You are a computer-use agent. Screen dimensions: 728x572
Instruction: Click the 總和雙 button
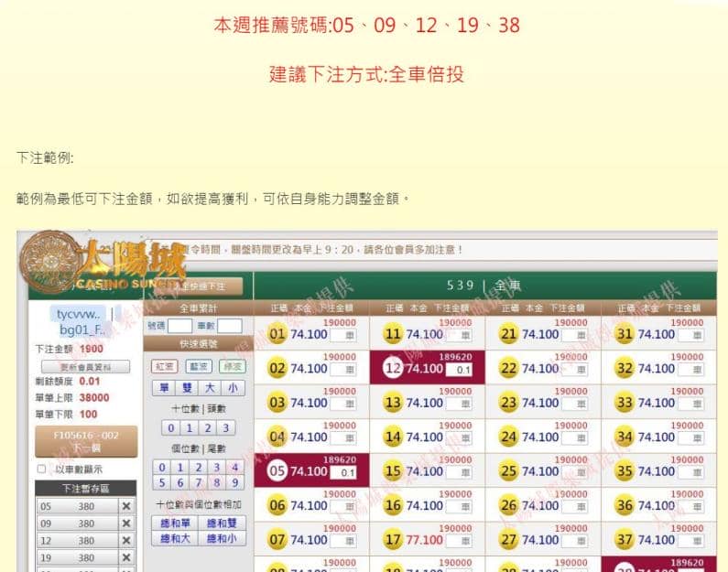coord(222,523)
